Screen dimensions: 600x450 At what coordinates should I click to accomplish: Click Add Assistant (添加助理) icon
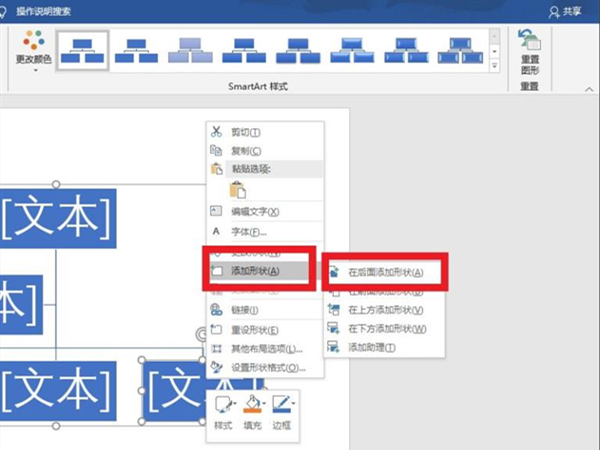click(x=334, y=347)
